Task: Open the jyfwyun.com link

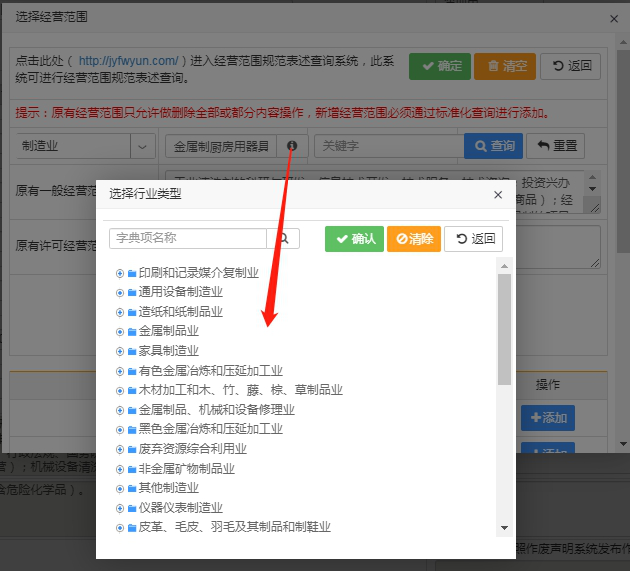Action: pyautogui.click(x=128, y=61)
